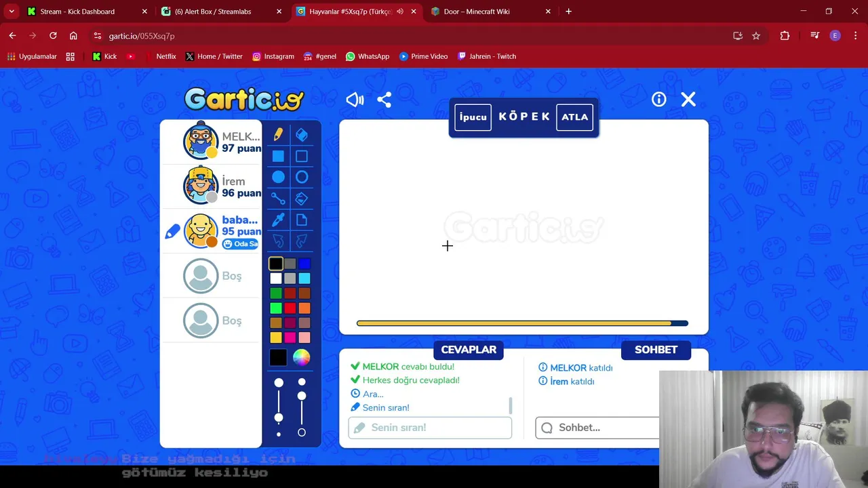Click the current color preview box
Image resolution: width=868 pixels, height=488 pixels.
click(278, 357)
